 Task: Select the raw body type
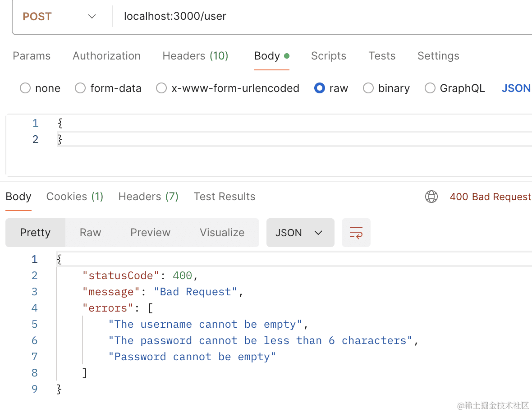[x=320, y=88]
